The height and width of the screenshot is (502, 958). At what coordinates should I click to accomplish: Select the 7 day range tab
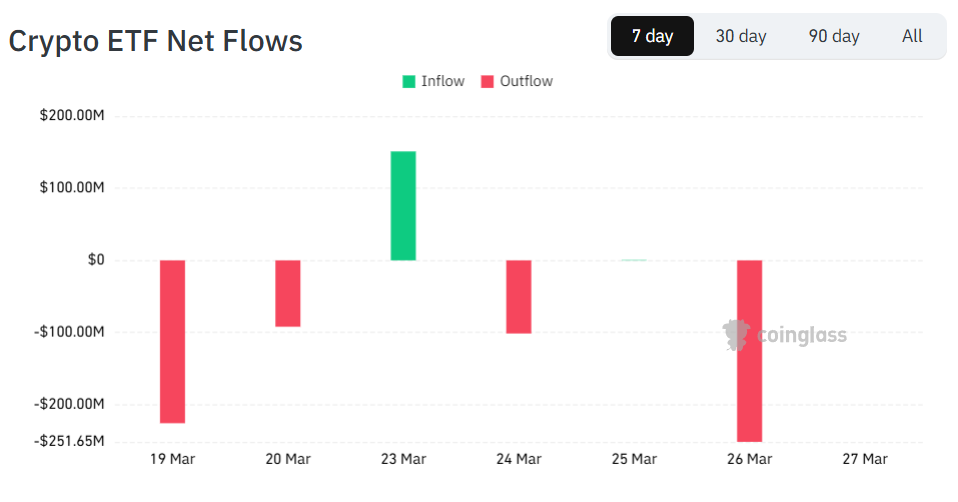click(652, 37)
